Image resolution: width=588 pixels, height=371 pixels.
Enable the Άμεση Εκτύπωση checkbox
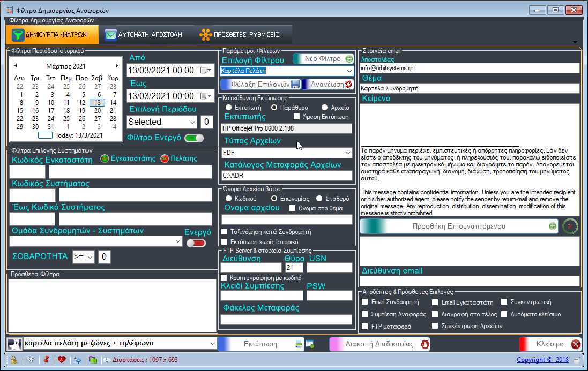297,116
